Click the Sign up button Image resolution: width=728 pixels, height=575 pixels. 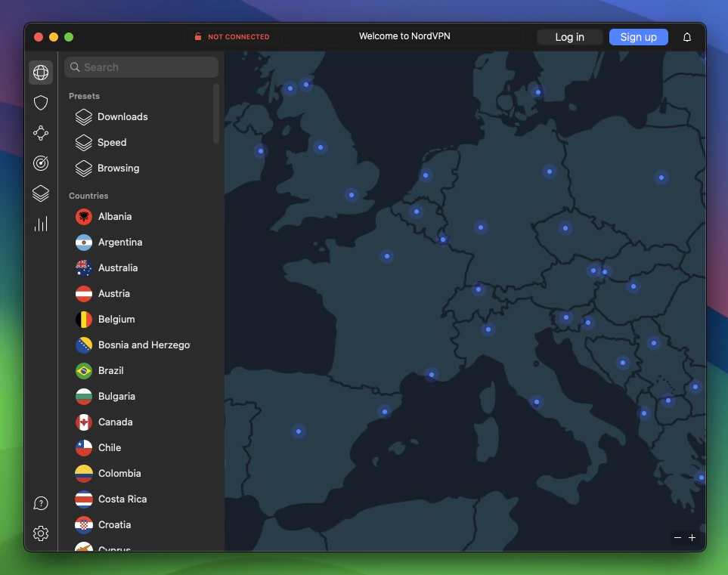point(638,36)
